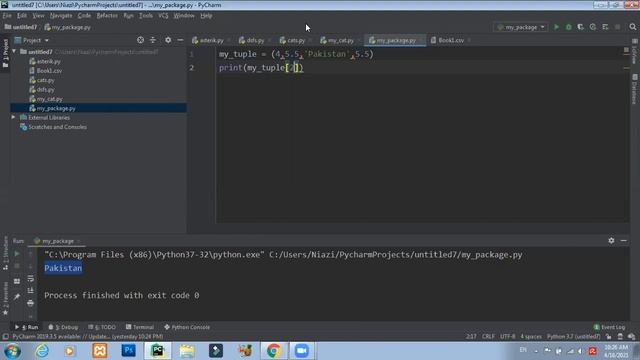Open SciView side panel

coord(635,51)
